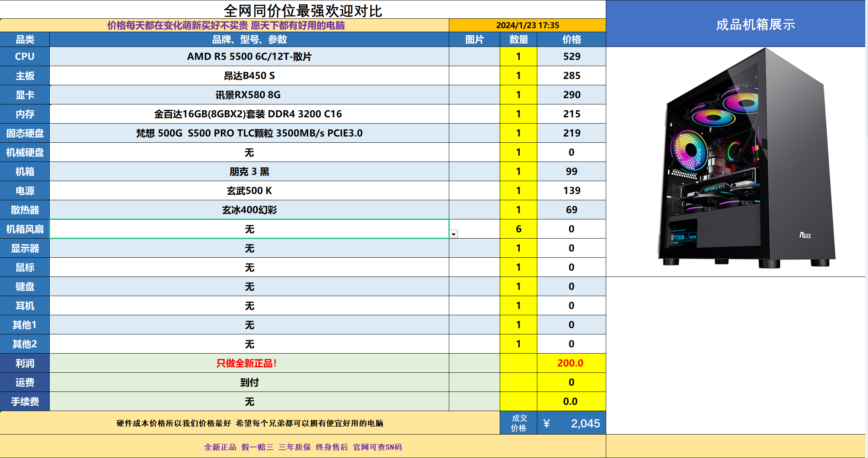868x458 pixels.
Task: Select the power supply price cell 139
Action: click(x=571, y=190)
